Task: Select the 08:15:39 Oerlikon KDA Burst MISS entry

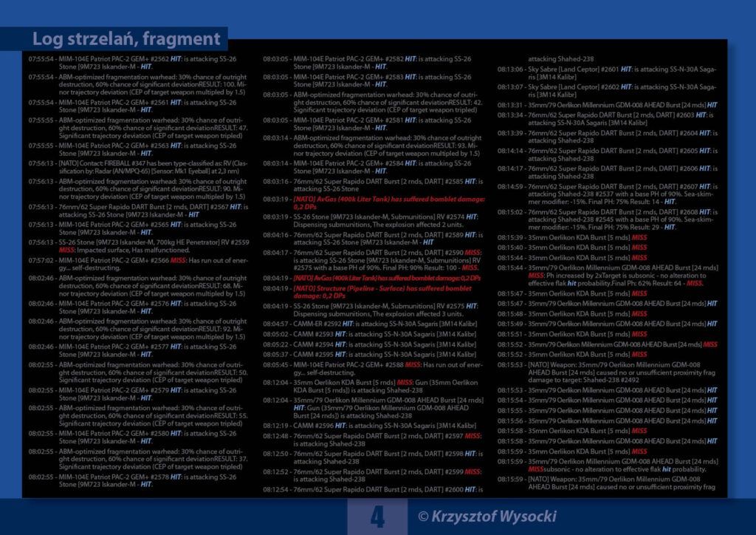Action: (572, 237)
